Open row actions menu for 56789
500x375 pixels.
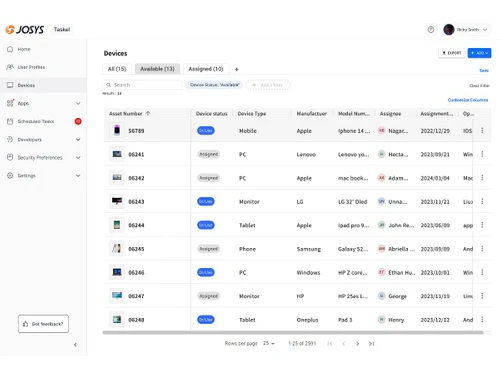click(x=482, y=130)
